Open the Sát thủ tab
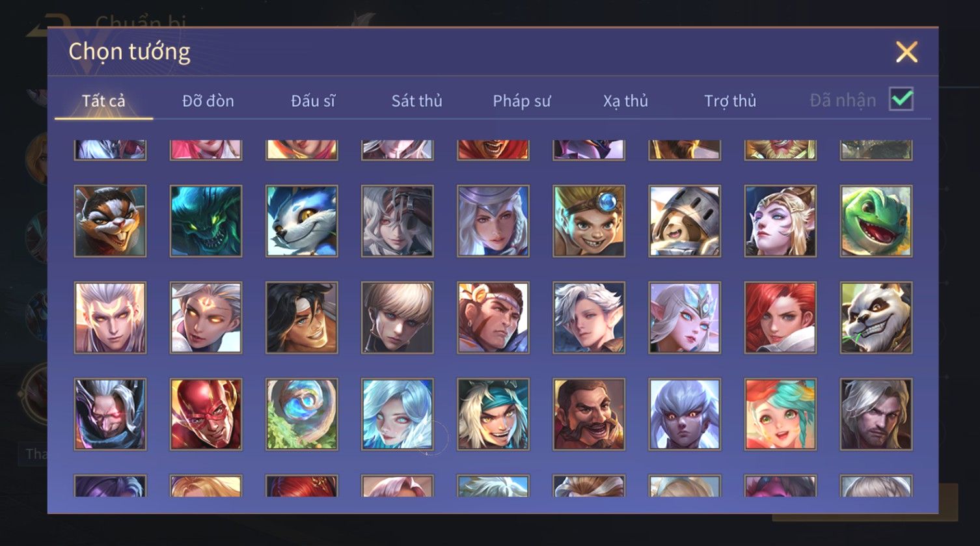Screen dimensions: 980x546 click(x=417, y=101)
